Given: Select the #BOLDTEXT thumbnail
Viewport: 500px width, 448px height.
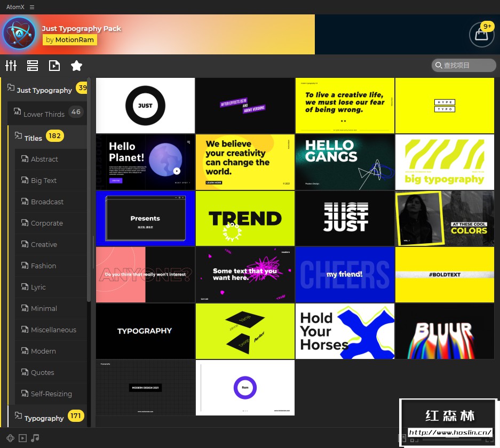Looking at the screenshot, I should point(445,275).
